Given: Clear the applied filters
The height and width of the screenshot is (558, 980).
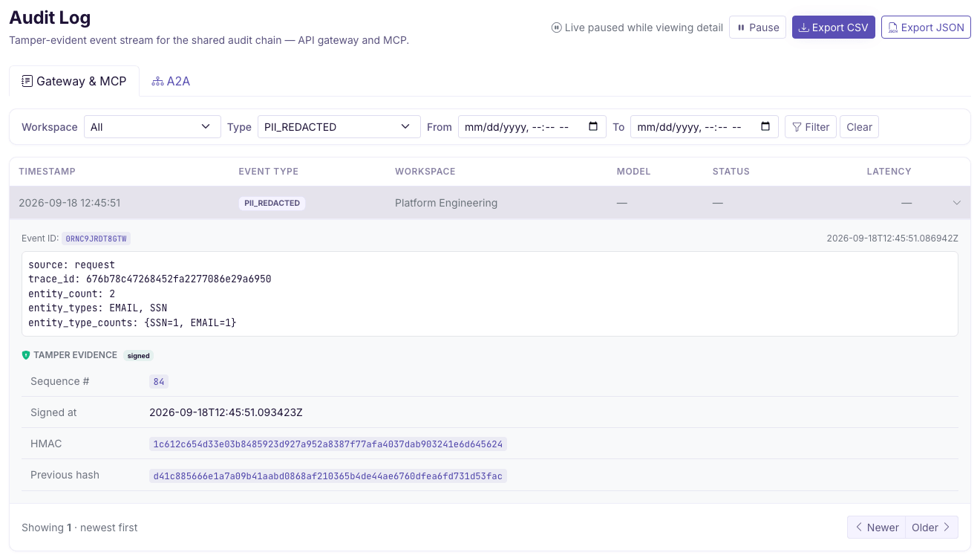Looking at the screenshot, I should pos(859,127).
